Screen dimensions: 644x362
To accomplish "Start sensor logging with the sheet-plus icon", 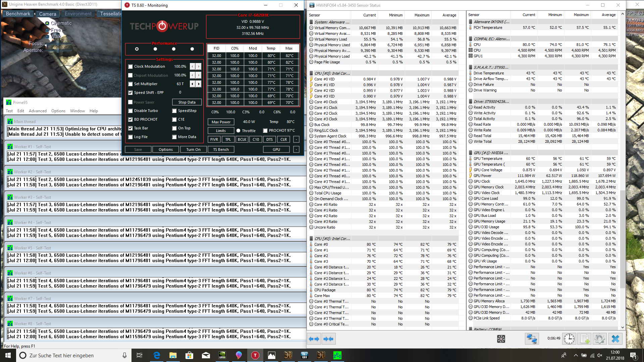I will [x=584, y=339].
